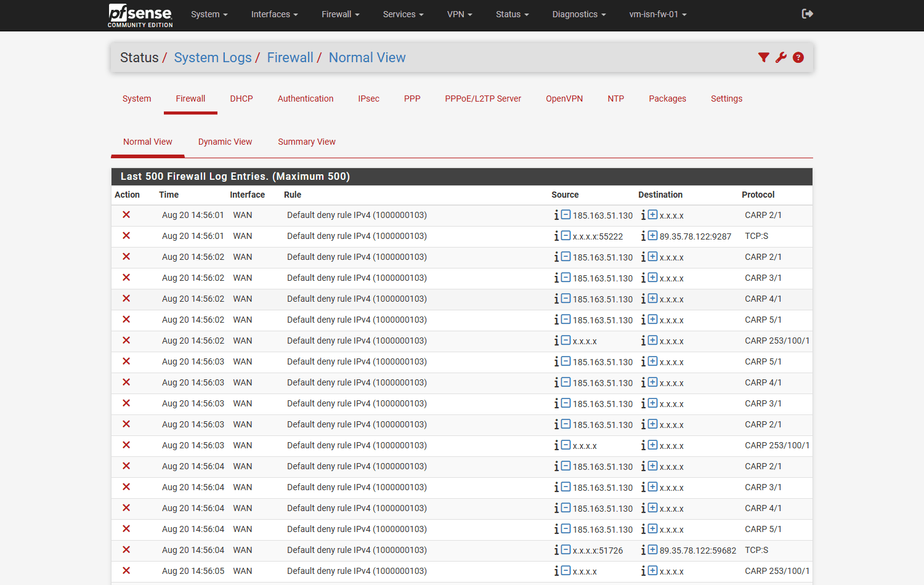Expand the Diagnostics menu
924x585 pixels.
(579, 14)
